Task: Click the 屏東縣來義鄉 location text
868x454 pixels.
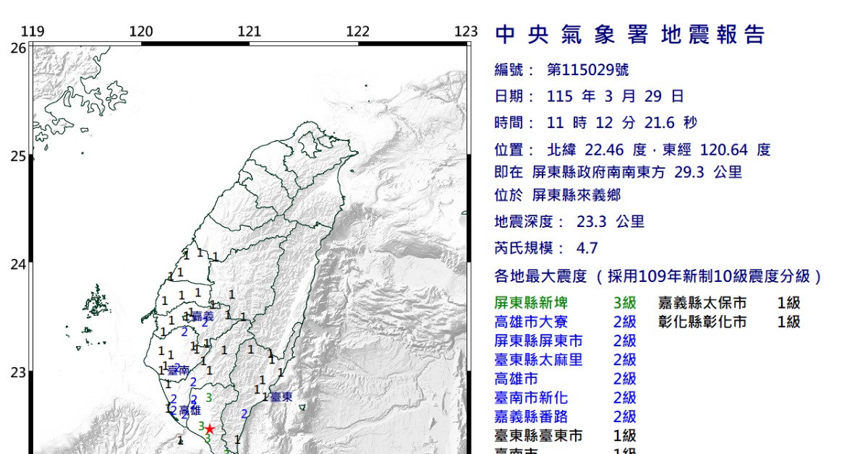Action: pyautogui.click(x=576, y=195)
